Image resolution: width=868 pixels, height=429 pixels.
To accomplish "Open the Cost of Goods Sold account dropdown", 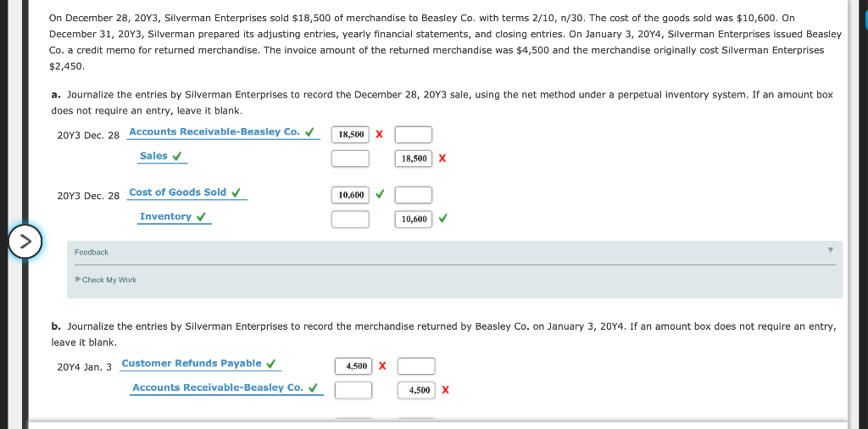I will click(186, 193).
